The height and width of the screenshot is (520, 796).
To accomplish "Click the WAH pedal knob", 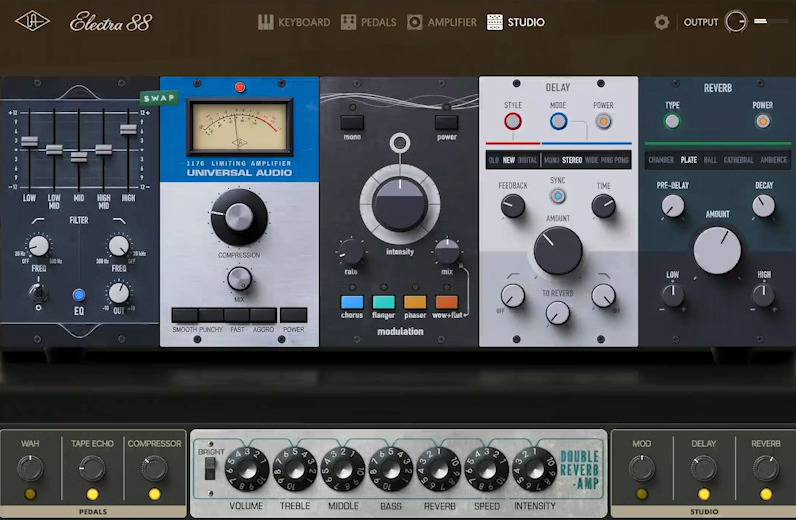I will [x=30, y=468].
